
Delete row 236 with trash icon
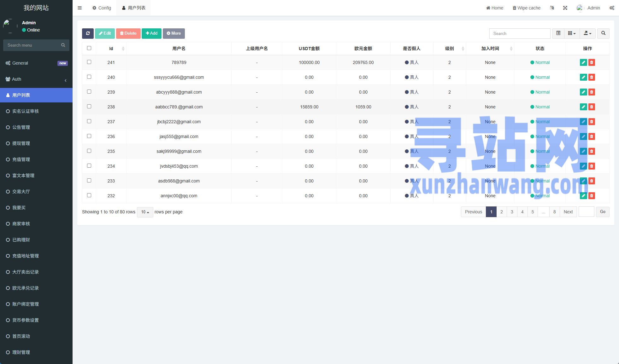coord(592,136)
